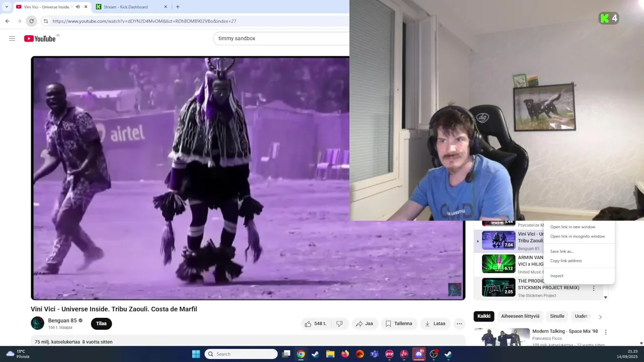
Task: Click the YouTube search box
Action: (282, 39)
